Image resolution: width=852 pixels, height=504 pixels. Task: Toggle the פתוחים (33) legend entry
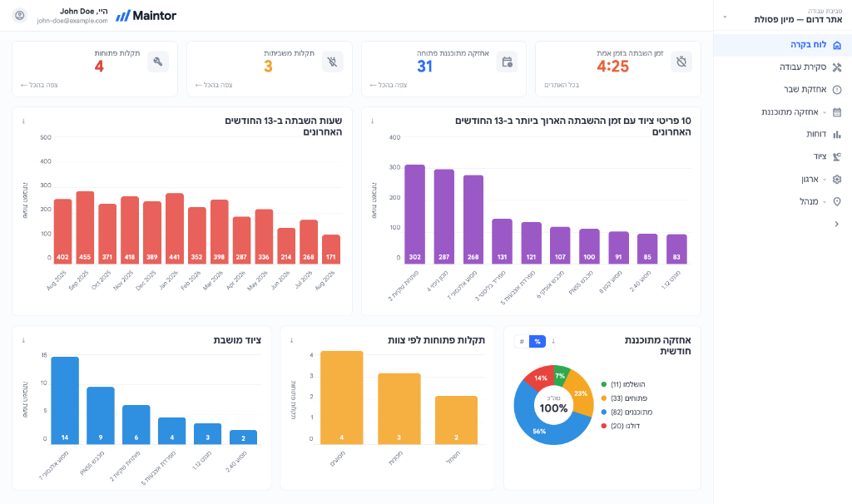click(x=624, y=398)
